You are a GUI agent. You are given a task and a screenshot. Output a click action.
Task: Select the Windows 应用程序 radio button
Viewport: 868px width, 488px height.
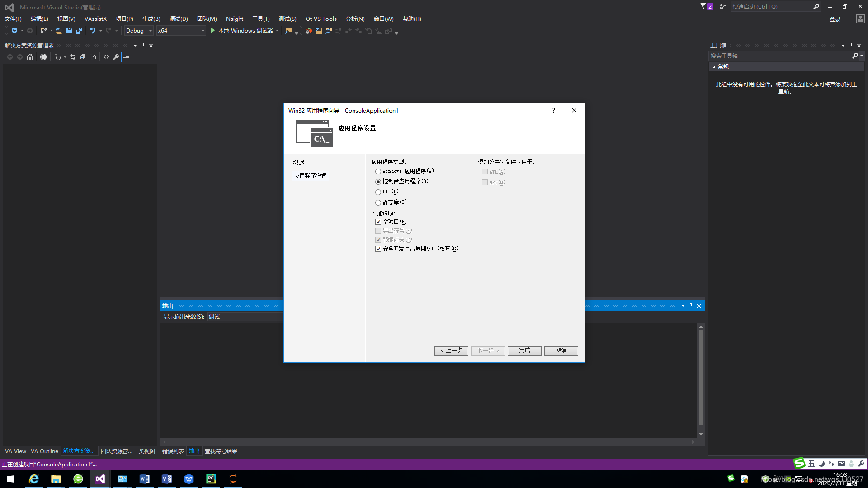coord(378,172)
